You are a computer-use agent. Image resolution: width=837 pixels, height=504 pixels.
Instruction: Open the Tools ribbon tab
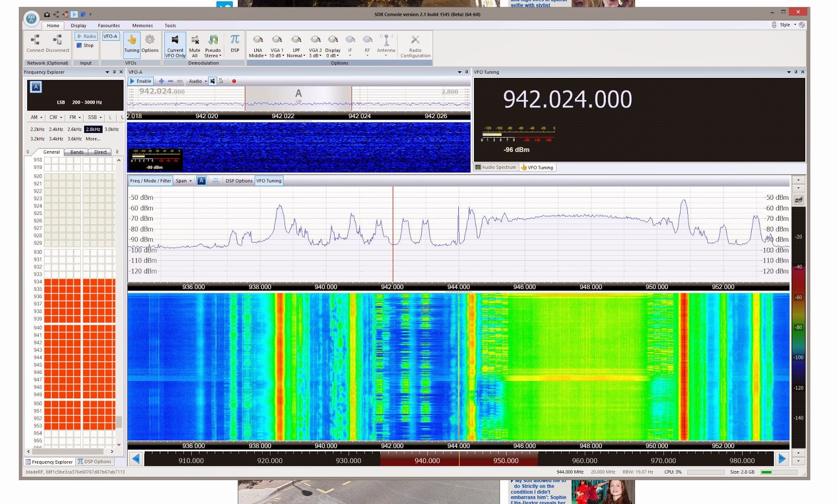click(x=171, y=25)
